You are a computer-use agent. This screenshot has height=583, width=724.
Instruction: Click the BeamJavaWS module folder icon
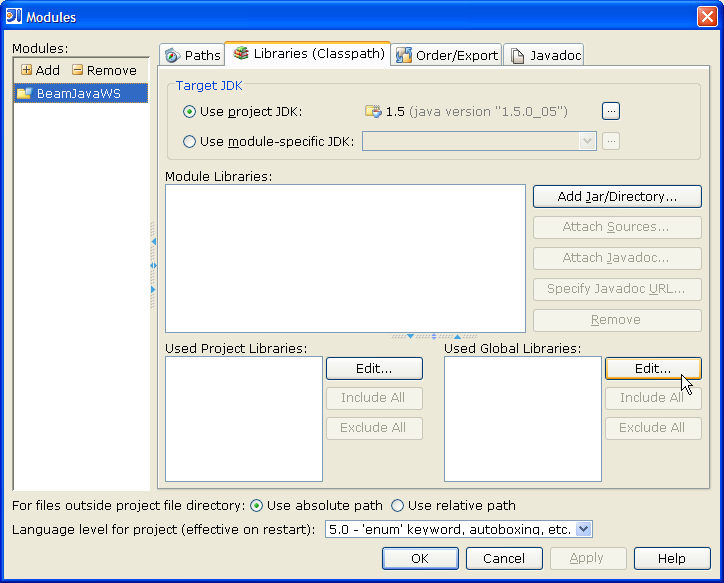click(24, 93)
